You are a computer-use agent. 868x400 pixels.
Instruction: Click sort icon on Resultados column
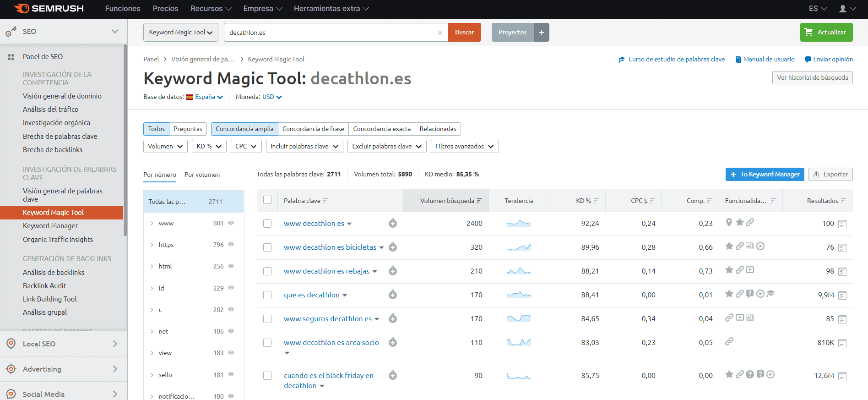click(843, 201)
